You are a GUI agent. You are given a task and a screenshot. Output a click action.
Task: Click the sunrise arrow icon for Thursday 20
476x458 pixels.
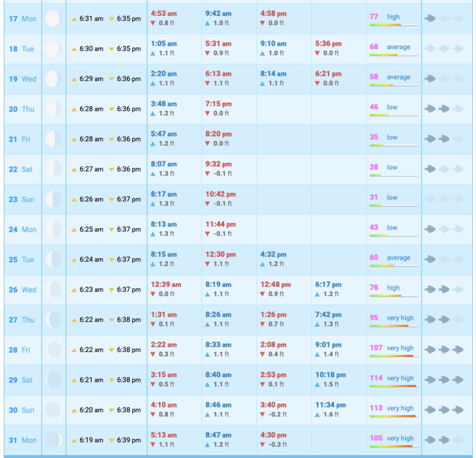point(74,109)
